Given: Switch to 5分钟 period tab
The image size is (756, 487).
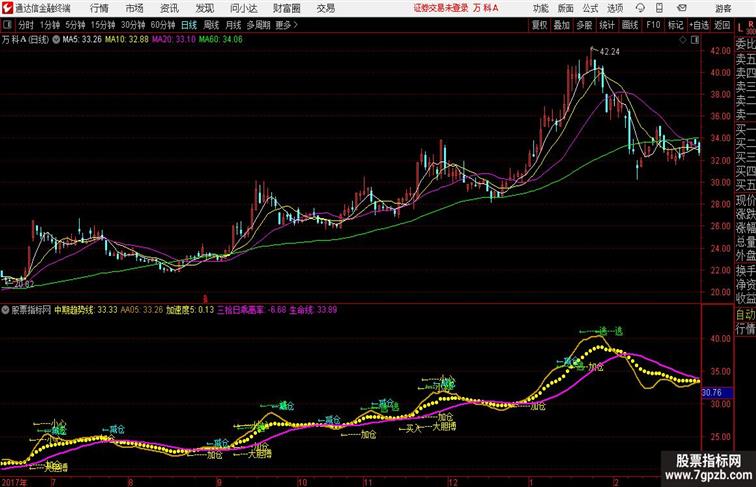Looking at the screenshot, I should (75, 25).
